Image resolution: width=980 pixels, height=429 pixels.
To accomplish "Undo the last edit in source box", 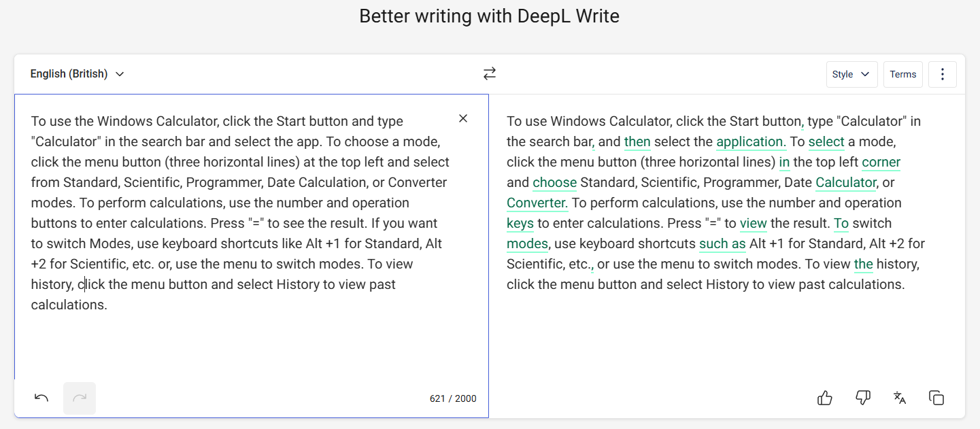I will tap(41, 398).
